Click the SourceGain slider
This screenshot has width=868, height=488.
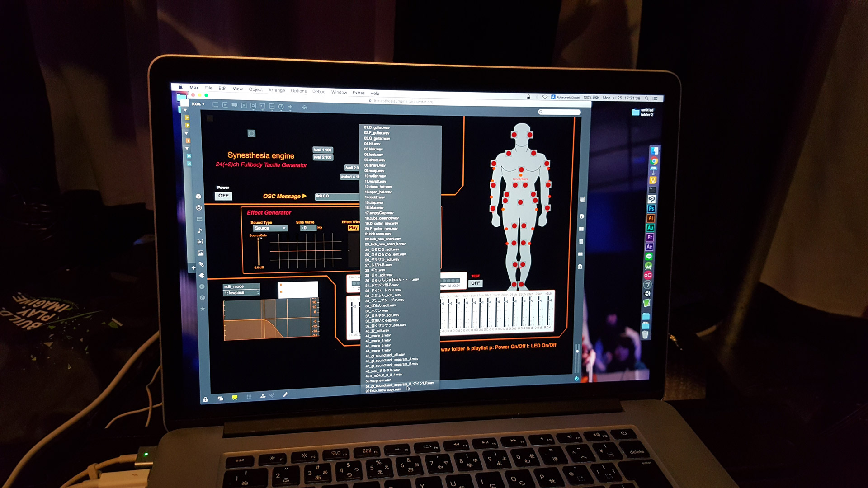pos(259,251)
